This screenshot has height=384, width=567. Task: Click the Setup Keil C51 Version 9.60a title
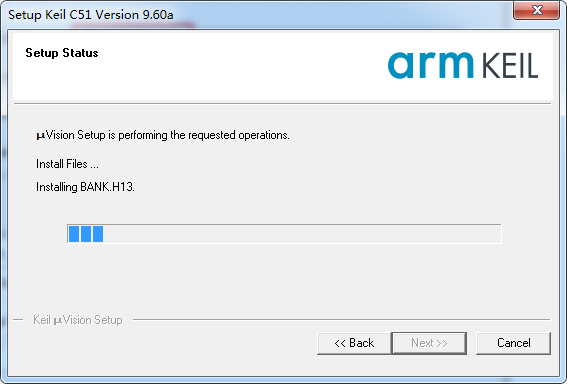(91, 15)
